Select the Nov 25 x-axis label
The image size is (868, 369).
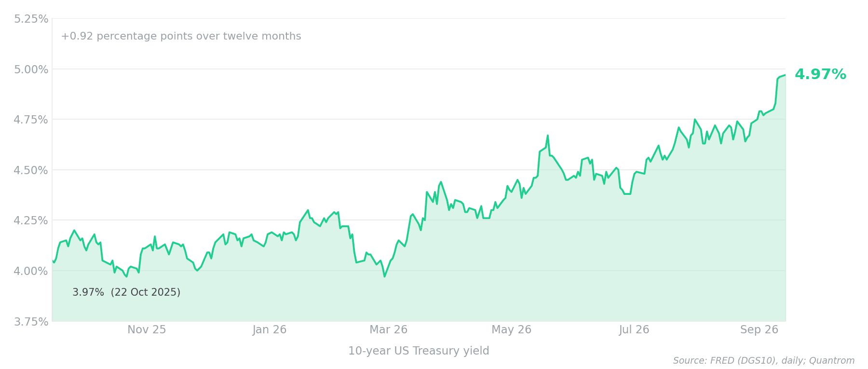(x=147, y=330)
